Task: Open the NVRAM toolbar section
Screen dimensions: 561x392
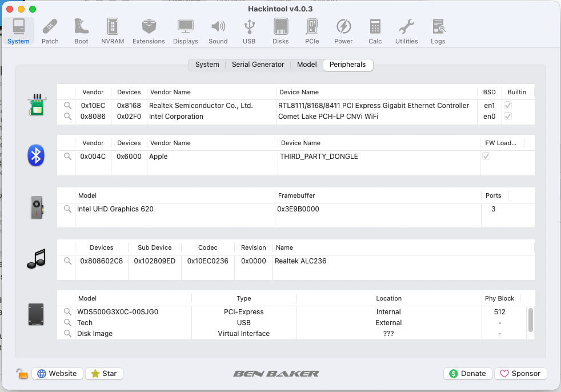Action: click(113, 31)
